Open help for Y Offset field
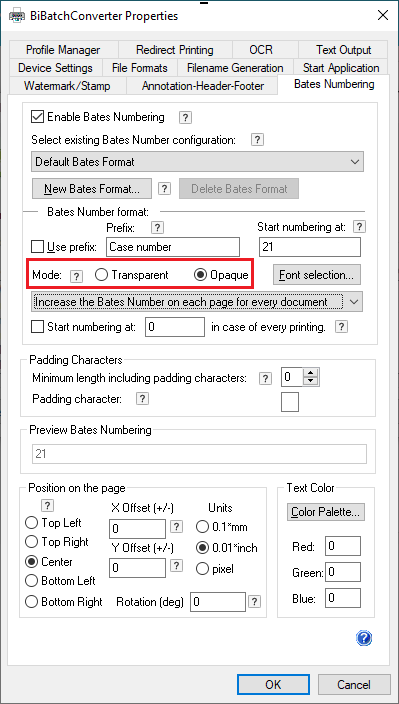This screenshot has height=704, width=399. tap(177, 565)
